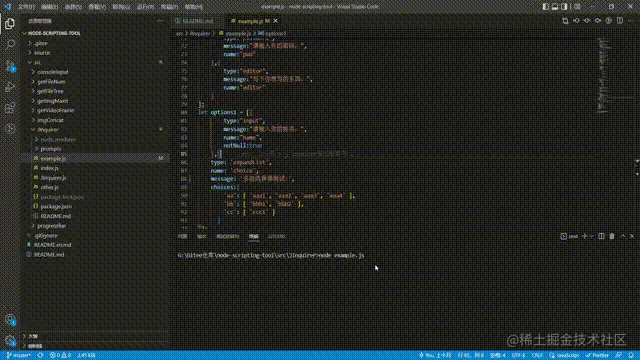Viewport: 640px width, 360px height.
Task: Click the CRLF line ending in status bar
Action: point(537,355)
